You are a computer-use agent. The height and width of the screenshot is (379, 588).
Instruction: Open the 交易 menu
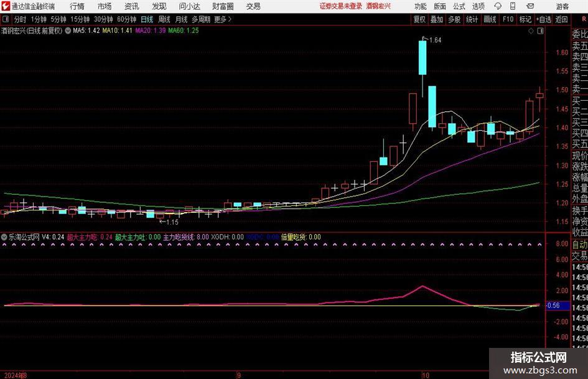pos(253,6)
